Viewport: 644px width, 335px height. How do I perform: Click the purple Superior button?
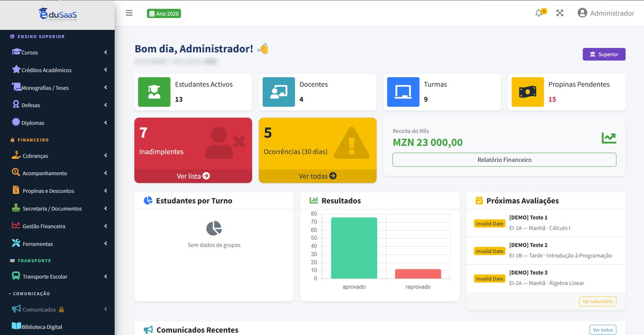[604, 54]
